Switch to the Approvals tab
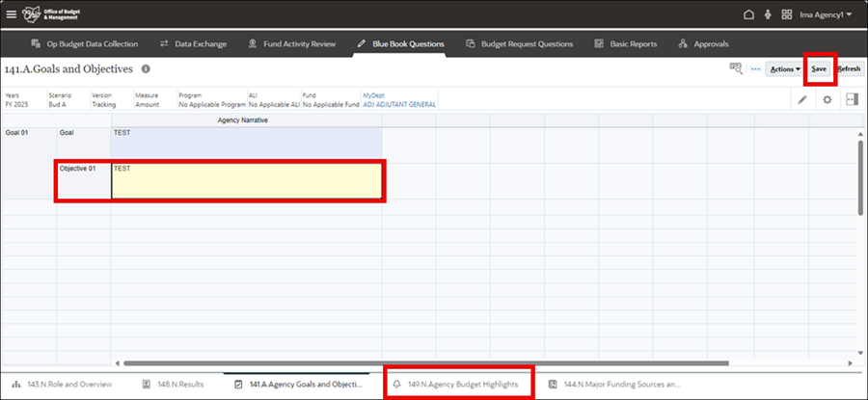 click(x=703, y=43)
